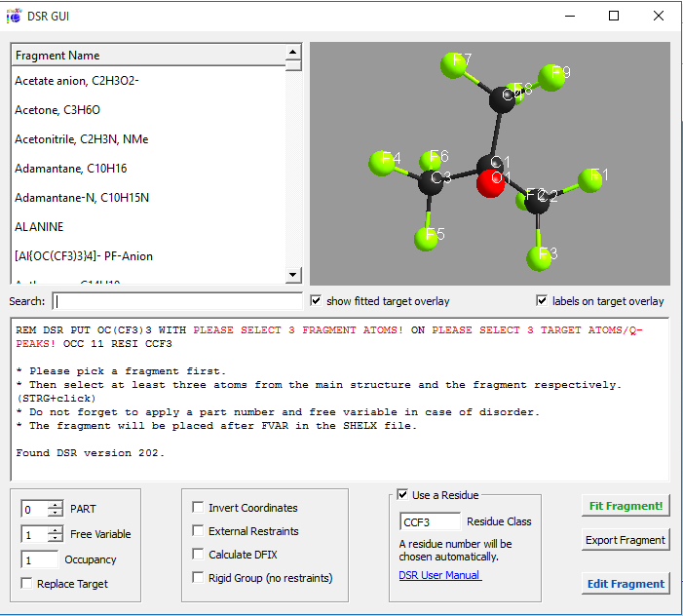The width and height of the screenshot is (683, 616).
Task: Select the green fluorine atom F5
Action: (x=426, y=237)
